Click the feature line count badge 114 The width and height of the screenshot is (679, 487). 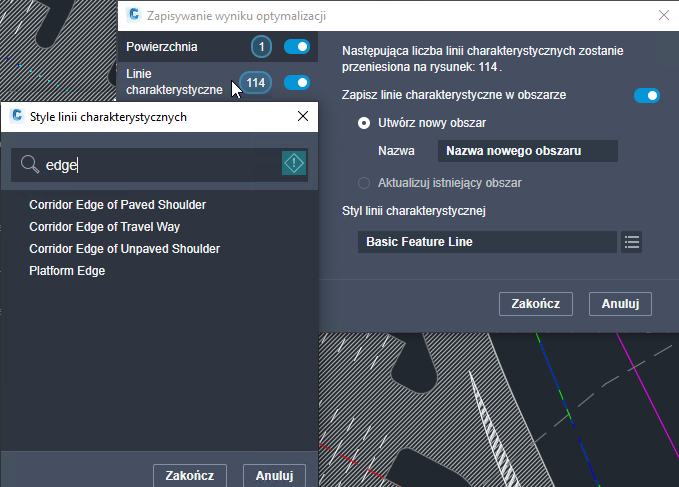(x=255, y=82)
